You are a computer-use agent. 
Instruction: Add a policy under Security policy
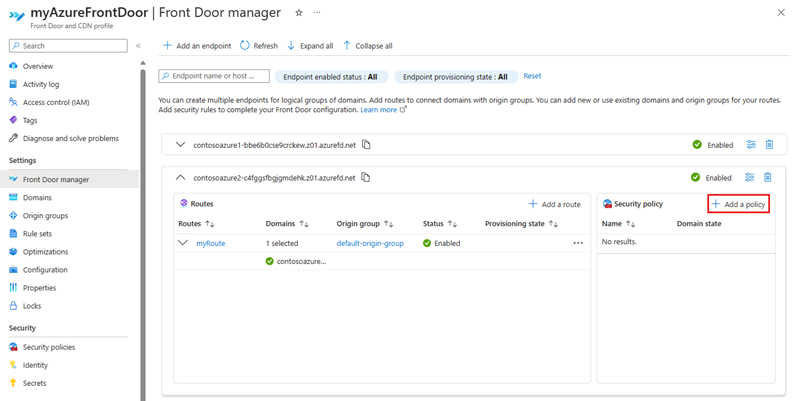coord(739,204)
